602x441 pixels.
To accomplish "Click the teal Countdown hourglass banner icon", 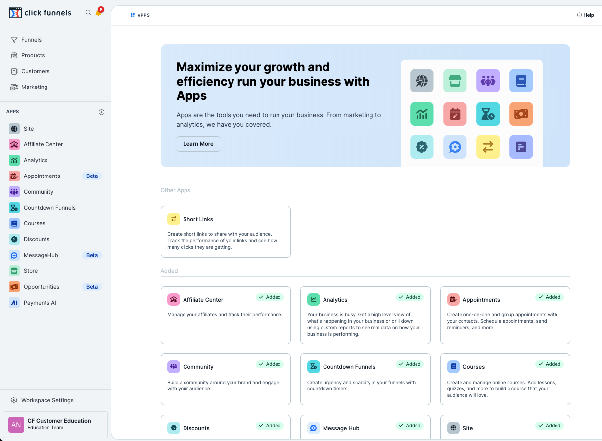I will click(x=488, y=114).
